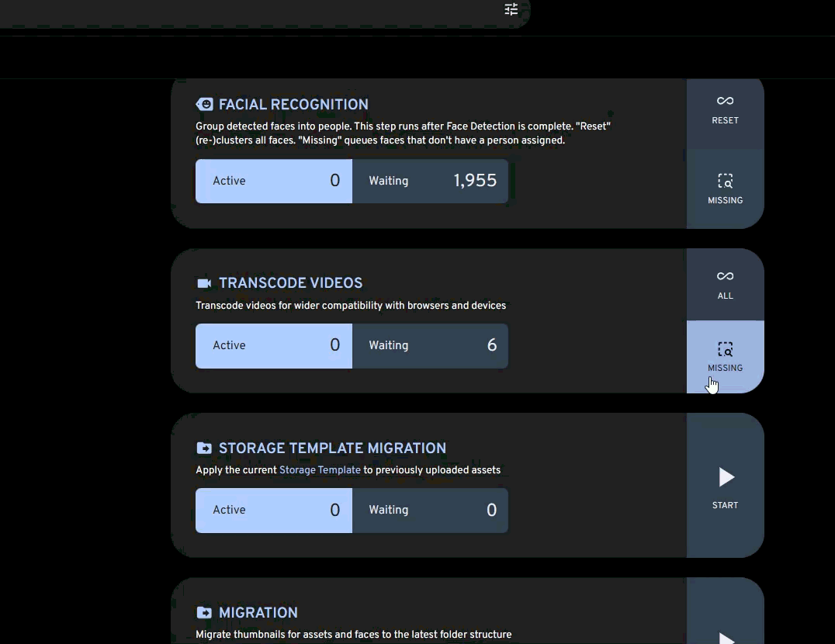Click the Migrate thumbnails description text
The width and height of the screenshot is (835, 644).
point(354,635)
